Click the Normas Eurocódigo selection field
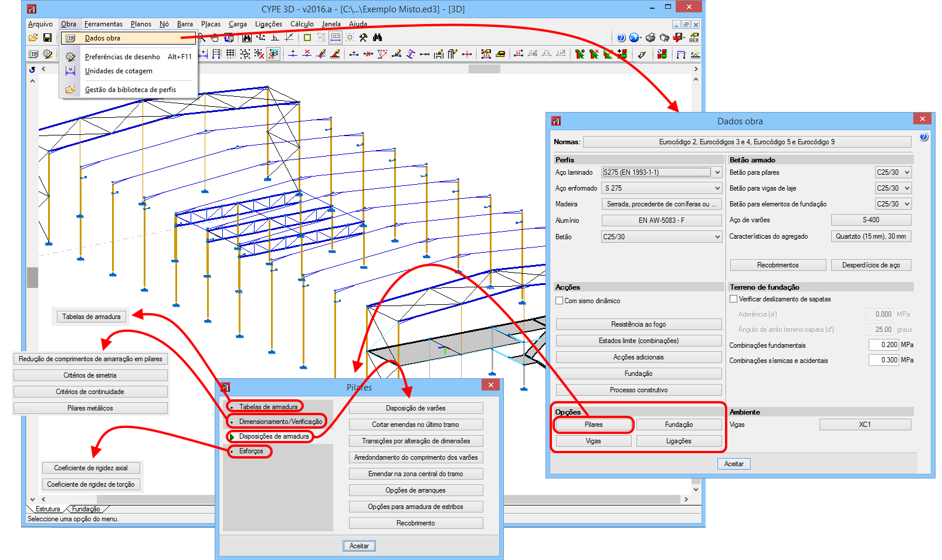Image resolution: width=942 pixels, height=560 pixels. (x=747, y=142)
